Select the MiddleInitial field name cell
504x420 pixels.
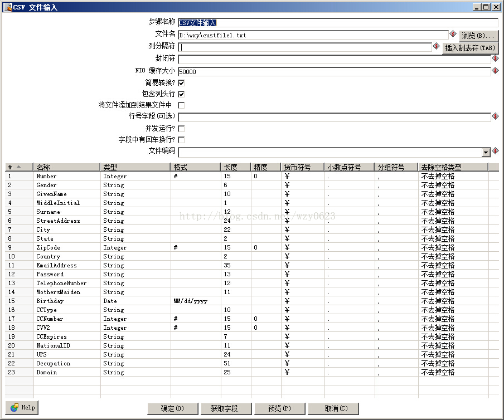pos(67,203)
